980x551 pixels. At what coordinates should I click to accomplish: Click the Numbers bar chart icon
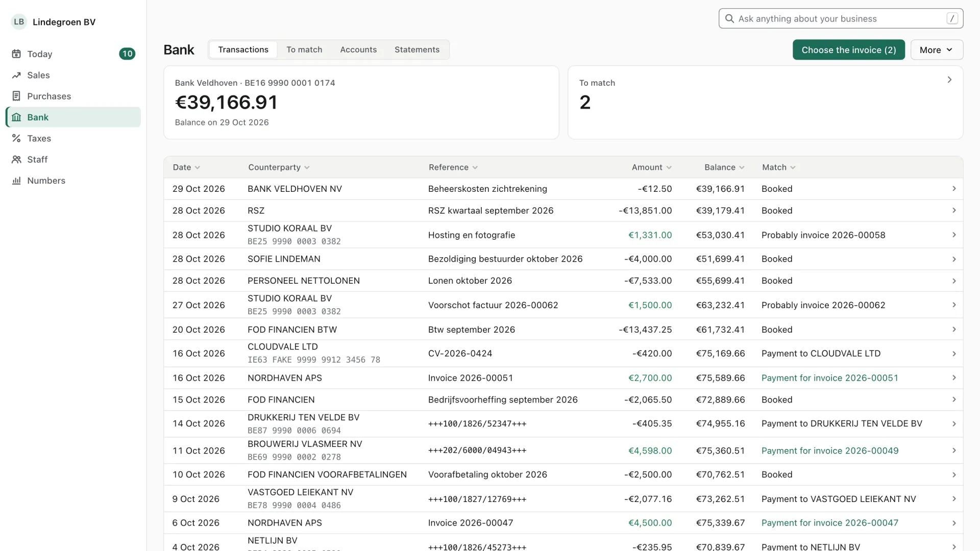(x=16, y=181)
